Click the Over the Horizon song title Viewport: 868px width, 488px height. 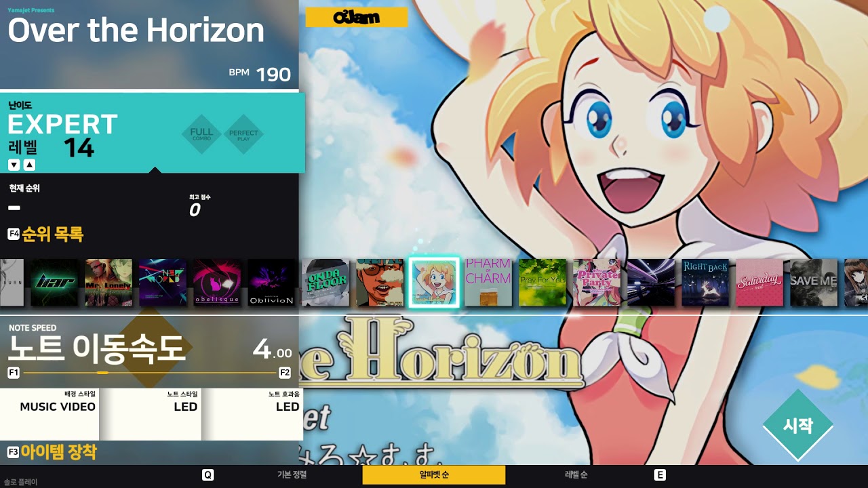(x=136, y=30)
